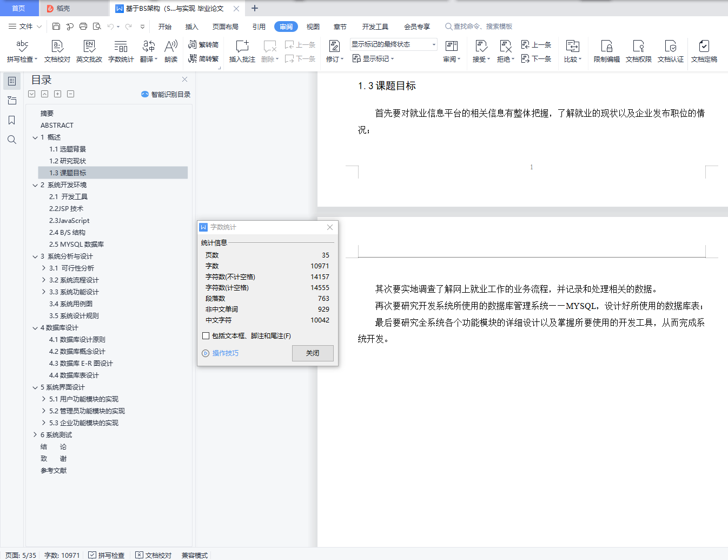Viewport: 728px width, 560px height.
Task: Open the 首页 home tab
Action: point(19,8)
